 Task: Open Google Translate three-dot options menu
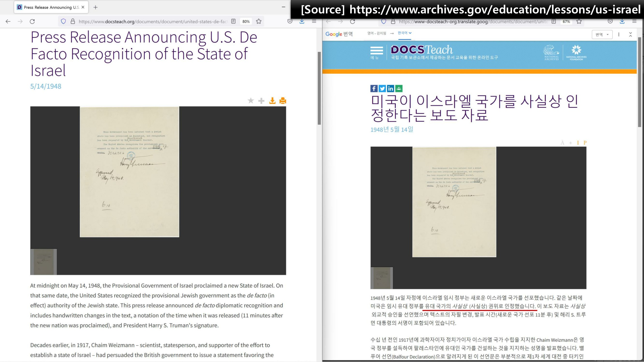(x=619, y=34)
